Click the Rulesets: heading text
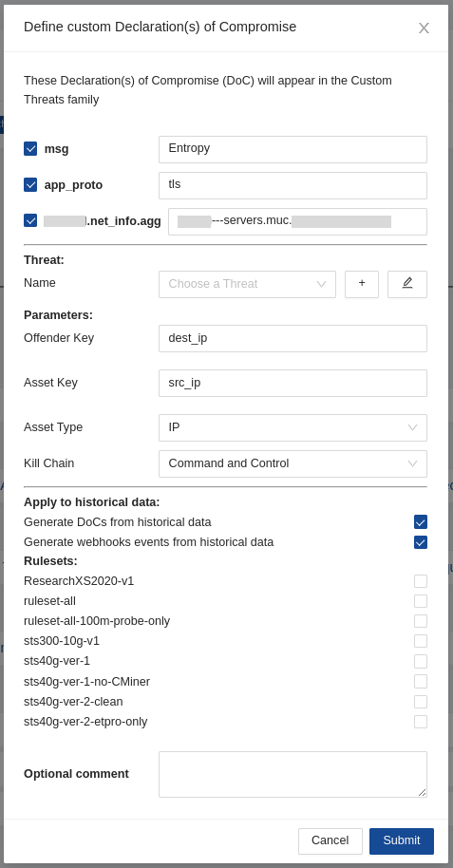453x868 pixels. (50, 560)
